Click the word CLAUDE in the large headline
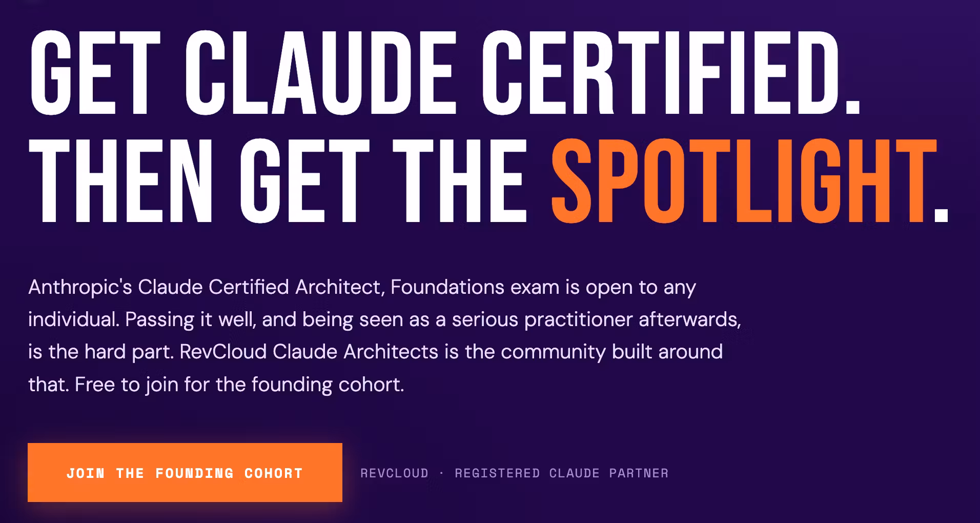Screen dimensions: 980x523 320,72
